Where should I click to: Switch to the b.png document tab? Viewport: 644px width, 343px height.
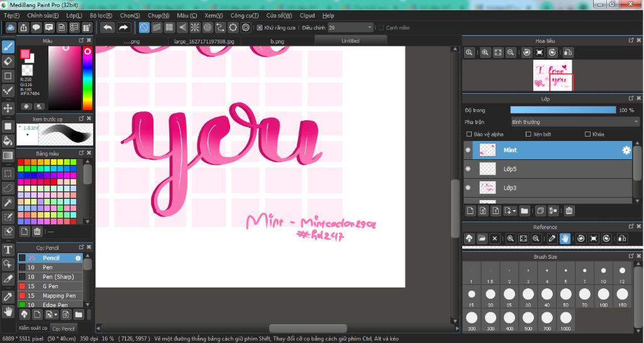pos(277,41)
